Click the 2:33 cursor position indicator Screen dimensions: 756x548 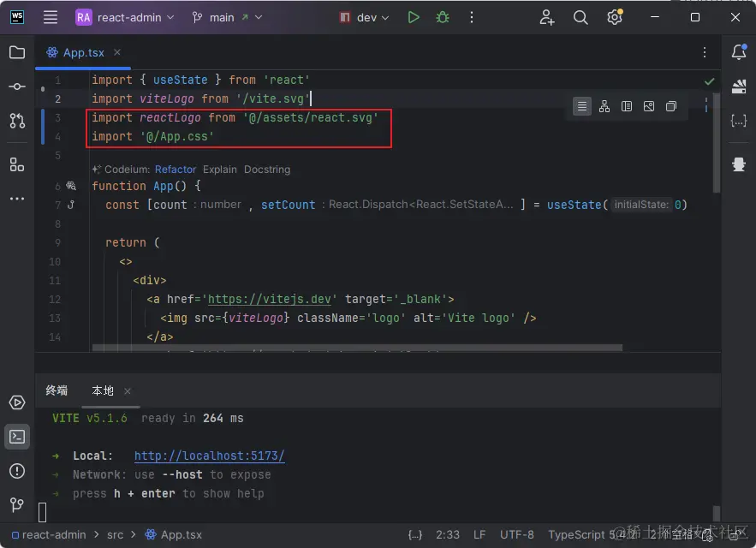tap(448, 534)
